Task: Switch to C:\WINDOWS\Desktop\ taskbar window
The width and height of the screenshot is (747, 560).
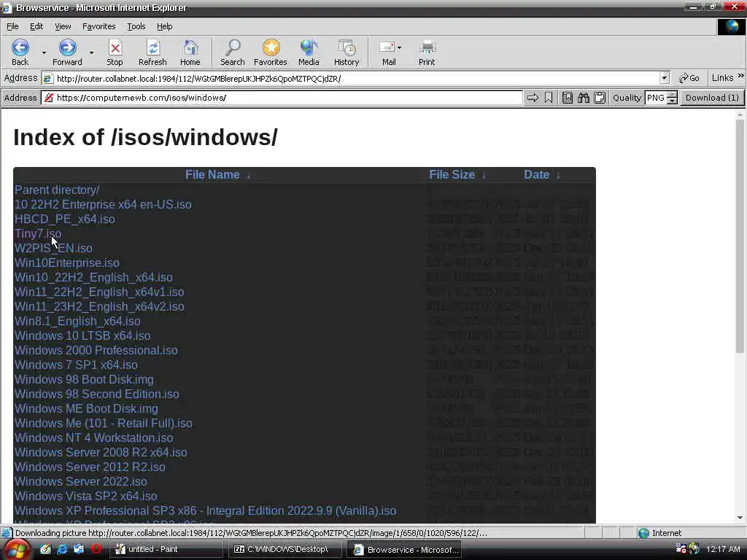Action: (285, 549)
